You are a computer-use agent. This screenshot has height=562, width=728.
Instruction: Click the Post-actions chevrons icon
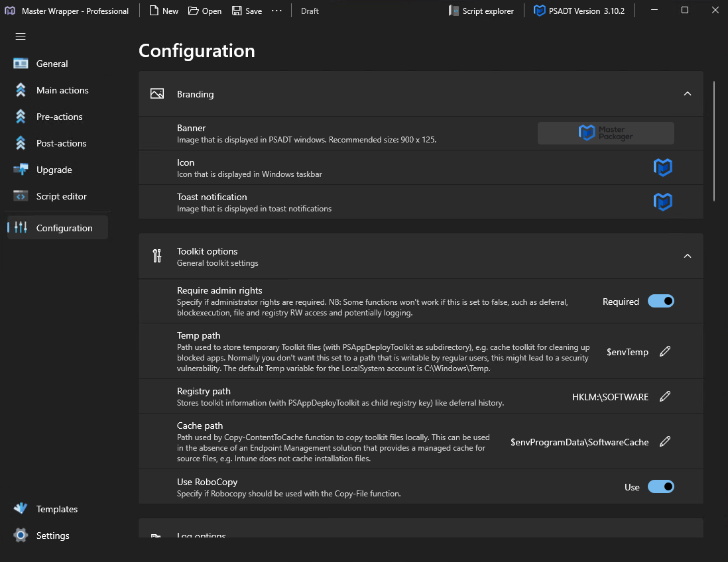(21, 143)
